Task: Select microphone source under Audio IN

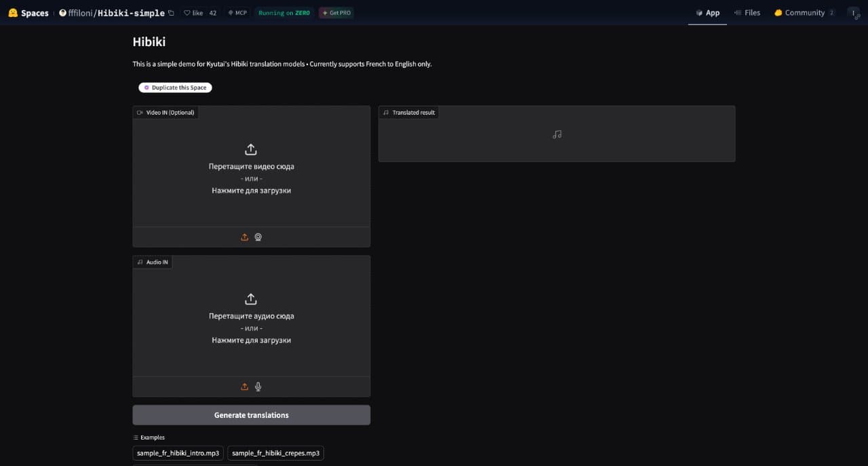Action: pyautogui.click(x=258, y=387)
